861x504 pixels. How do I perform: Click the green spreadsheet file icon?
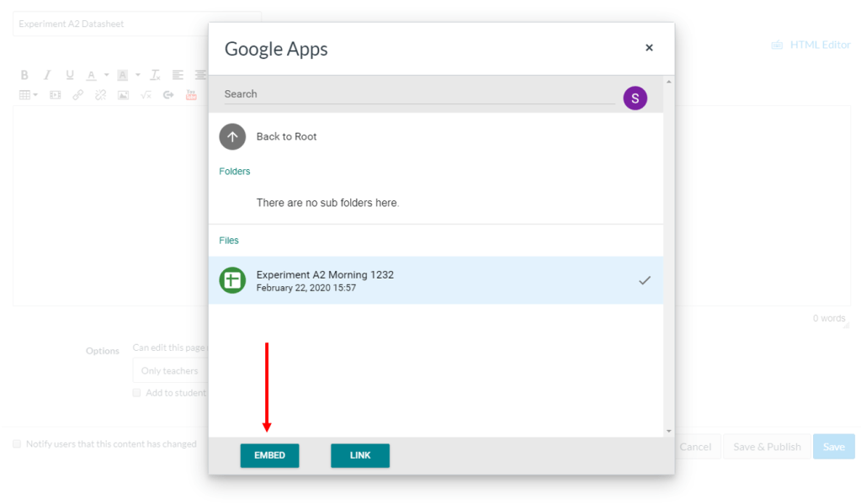pyautogui.click(x=232, y=280)
